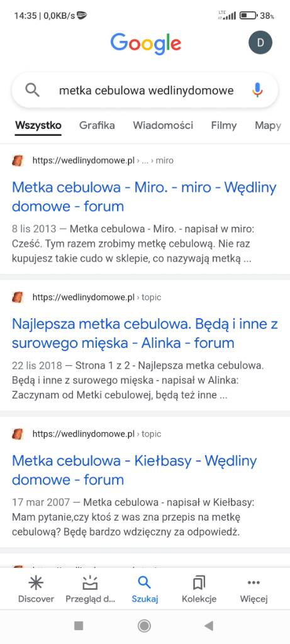Tap the search query text field
This screenshot has height=644, width=290.
pyautogui.click(x=146, y=90)
